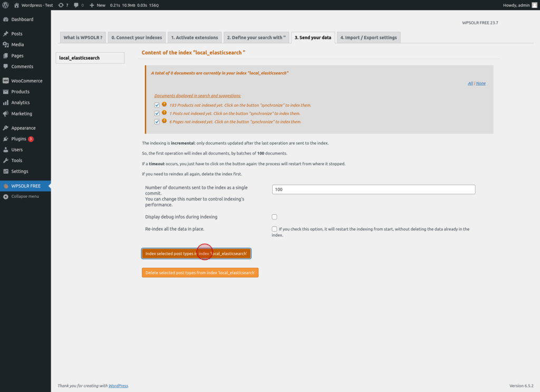Click the updates icon in admin bar
The height and width of the screenshot is (392, 540).
(63, 5)
